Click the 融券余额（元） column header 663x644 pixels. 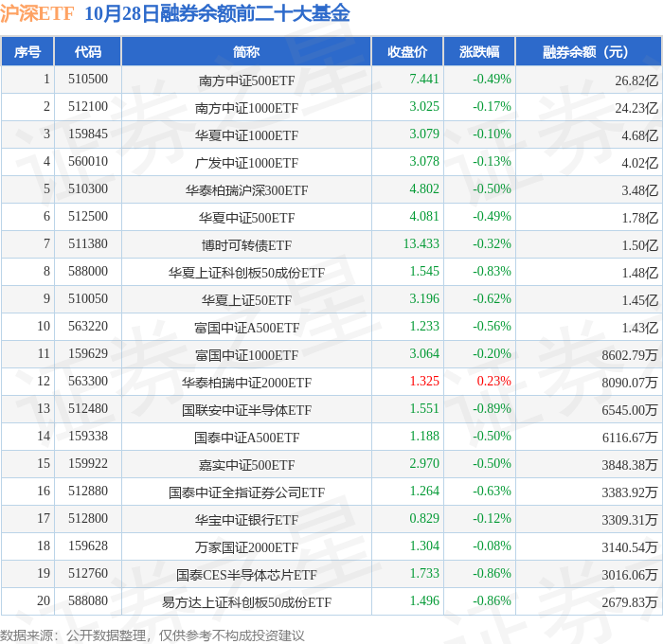[588, 51]
